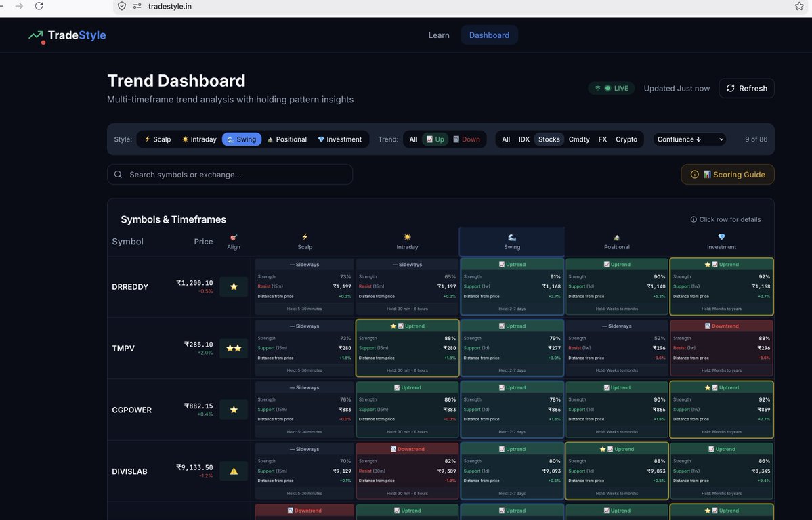This screenshot has width=812, height=520.
Task: Select the Scalp style filter
Action: 157,139
